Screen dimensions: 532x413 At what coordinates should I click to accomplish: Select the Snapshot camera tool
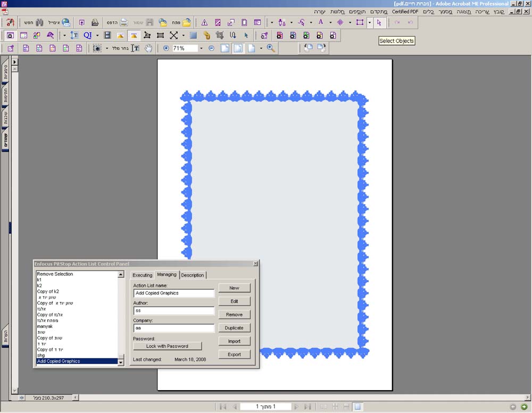97,48
